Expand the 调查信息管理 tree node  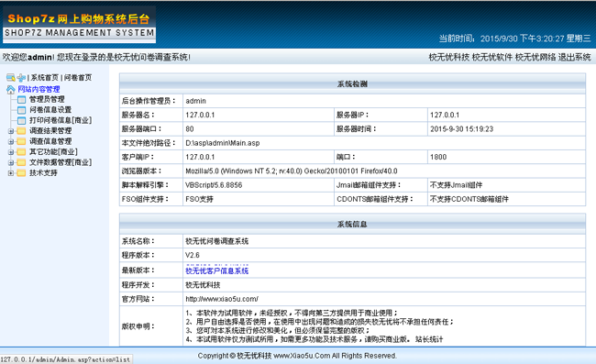11,142
